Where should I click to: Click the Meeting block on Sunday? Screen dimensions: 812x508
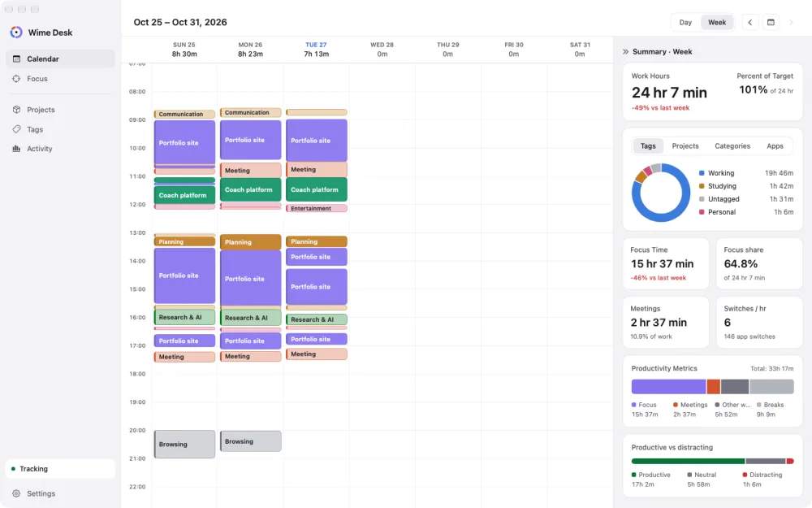pyautogui.click(x=184, y=357)
